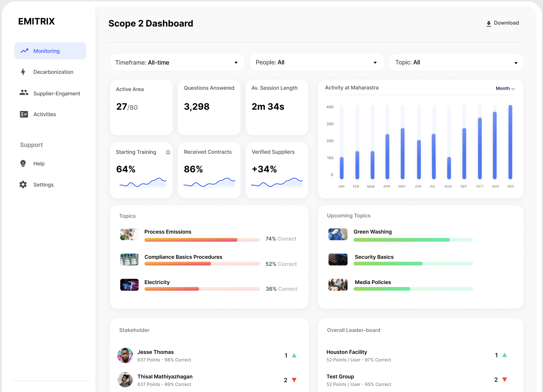This screenshot has height=392, width=543.
Task: Click the Electricity progress bar
Action: [x=202, y=289]
